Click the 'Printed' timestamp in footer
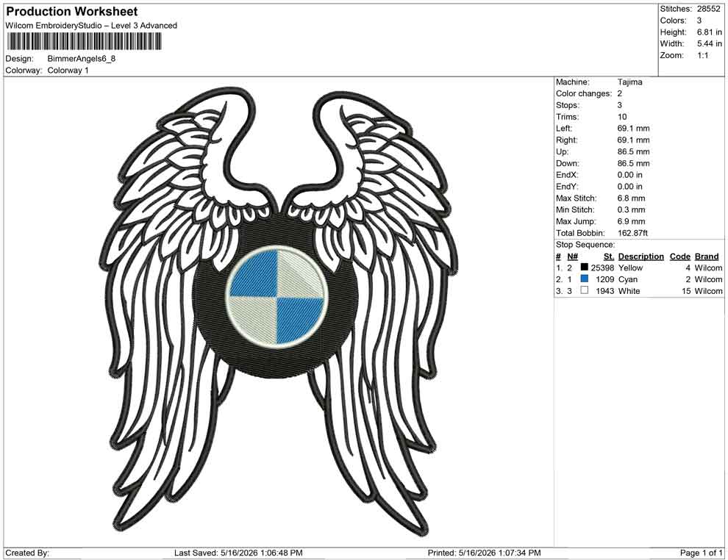 click(x=485, y=553)
